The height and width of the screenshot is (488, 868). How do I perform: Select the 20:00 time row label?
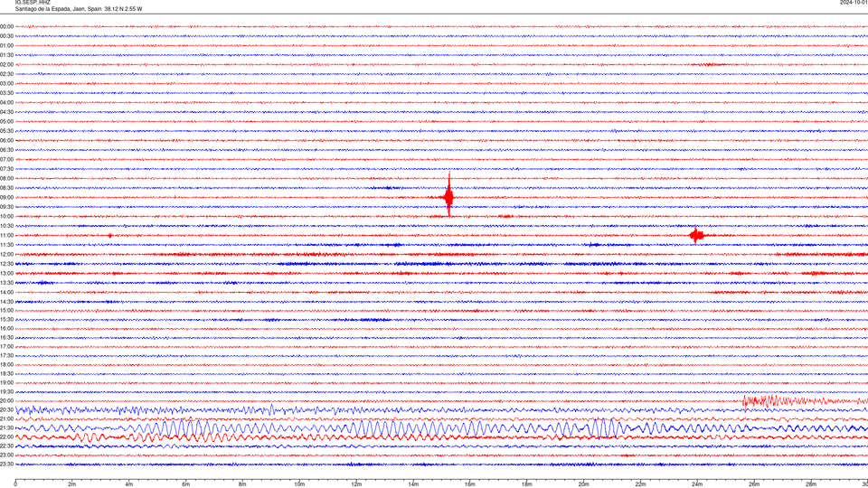[6, 401]
